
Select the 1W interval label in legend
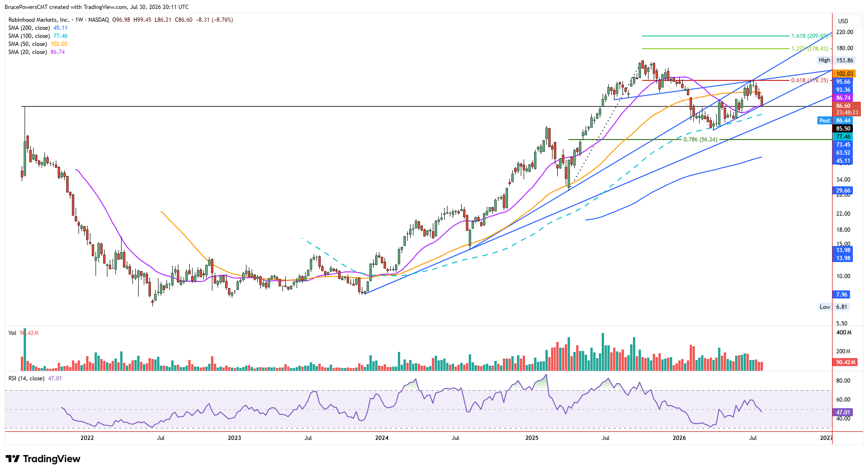[x=79, y=20]
